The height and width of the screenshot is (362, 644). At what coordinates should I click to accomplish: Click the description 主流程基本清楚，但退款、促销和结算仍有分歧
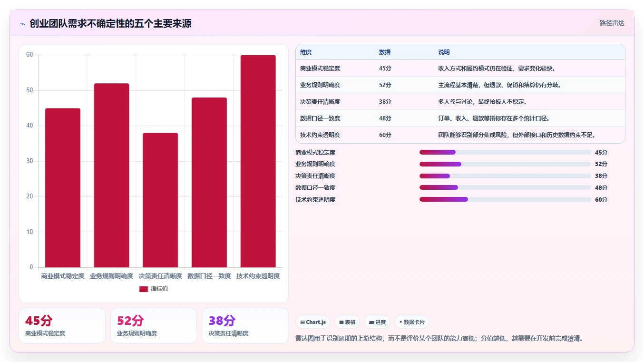[500, 85]
